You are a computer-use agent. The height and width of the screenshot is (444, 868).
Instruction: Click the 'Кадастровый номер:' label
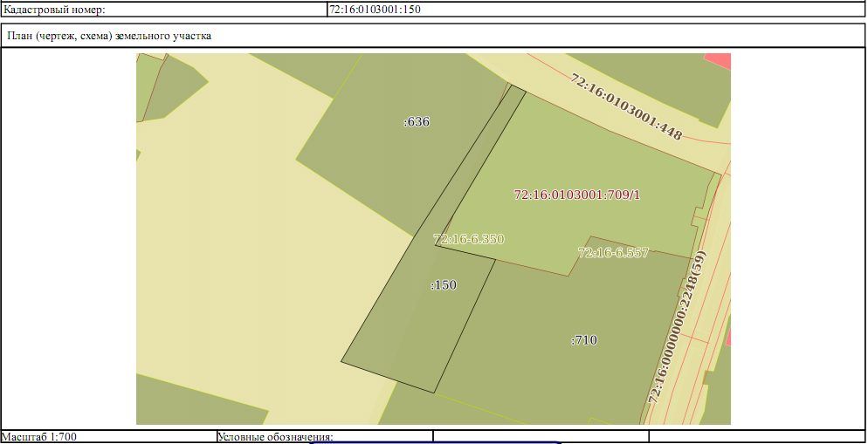(x=53, y=10)
